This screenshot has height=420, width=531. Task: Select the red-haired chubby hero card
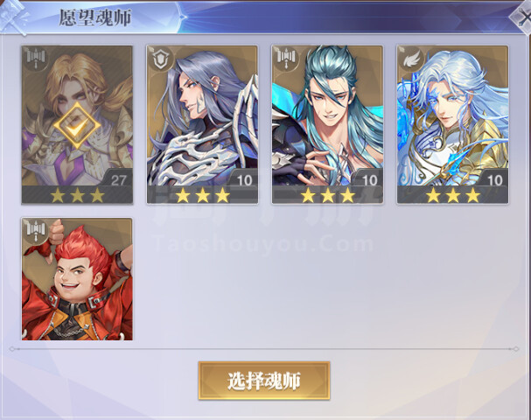click(x=77, y=279)
